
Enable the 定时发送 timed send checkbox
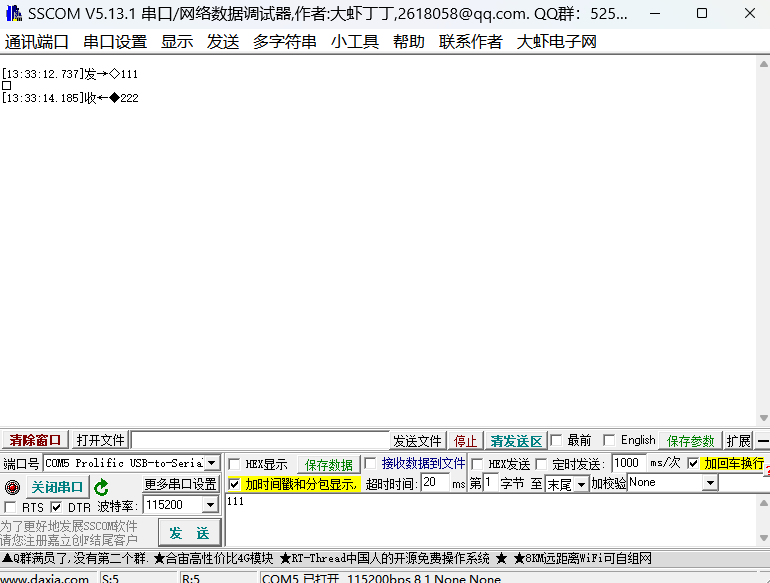click(542, 464)
